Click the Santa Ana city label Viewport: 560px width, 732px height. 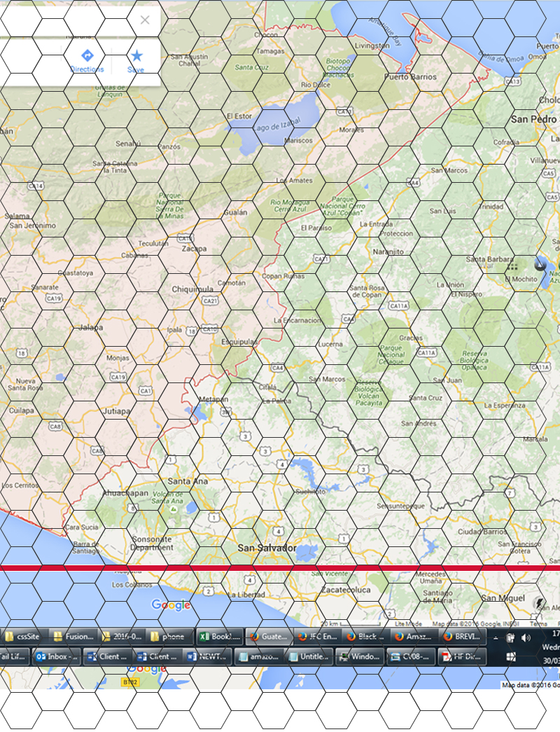188,481
